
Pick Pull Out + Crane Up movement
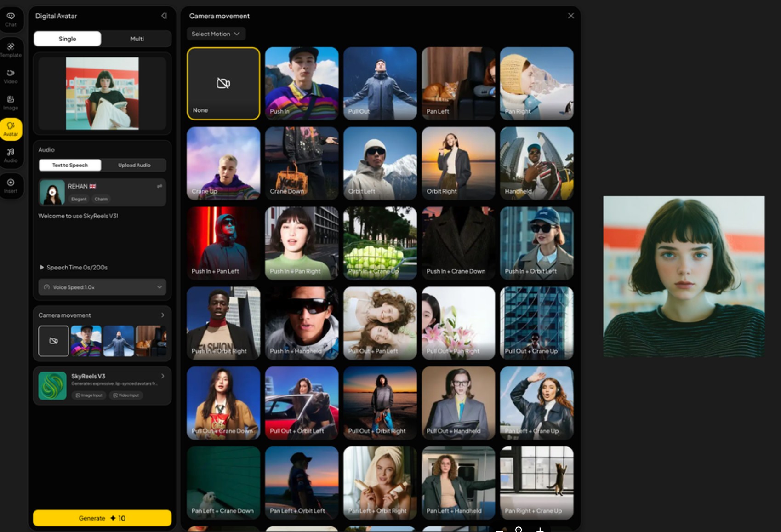537,323
